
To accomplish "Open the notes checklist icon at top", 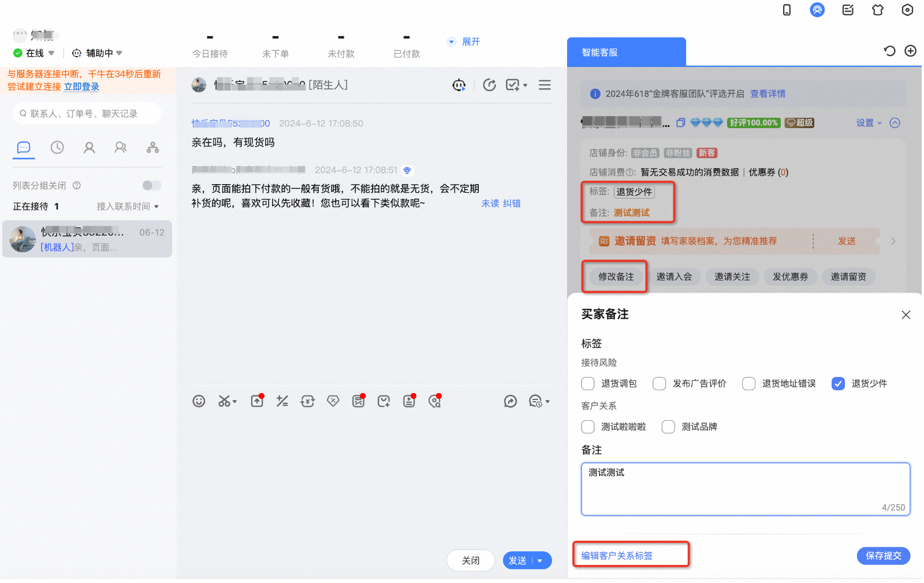I will [x=848, y=10].
